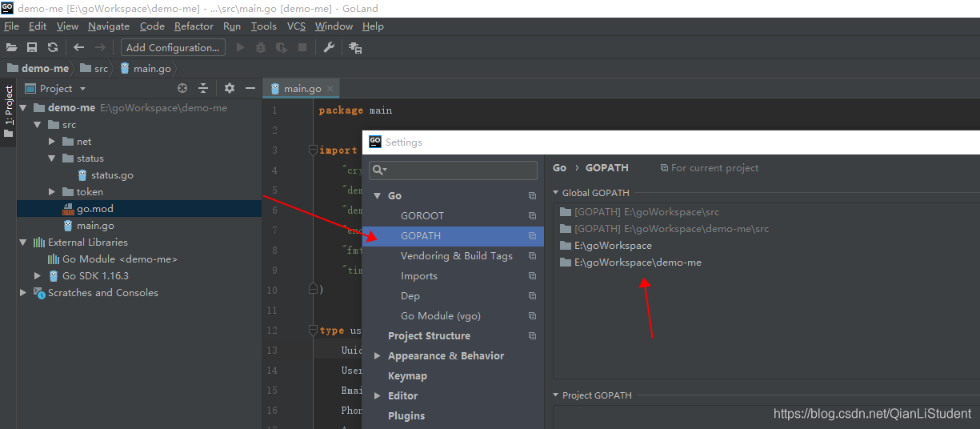
Task: Click in the Settings search field
Action: pyautogui.click(x=453, y=170)
